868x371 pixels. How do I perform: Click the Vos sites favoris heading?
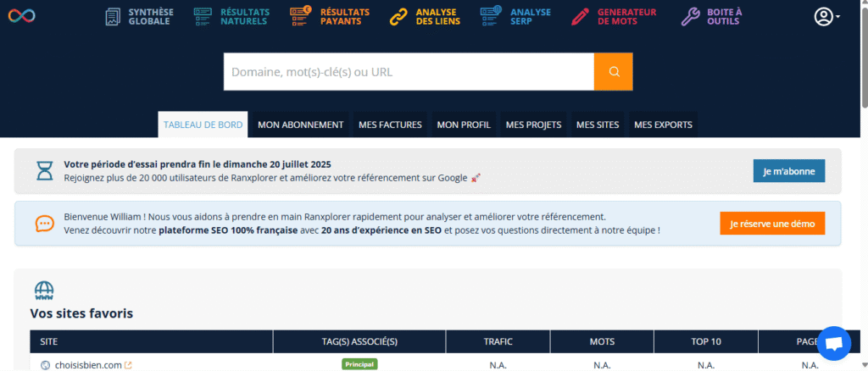click(x=81, y=313)
